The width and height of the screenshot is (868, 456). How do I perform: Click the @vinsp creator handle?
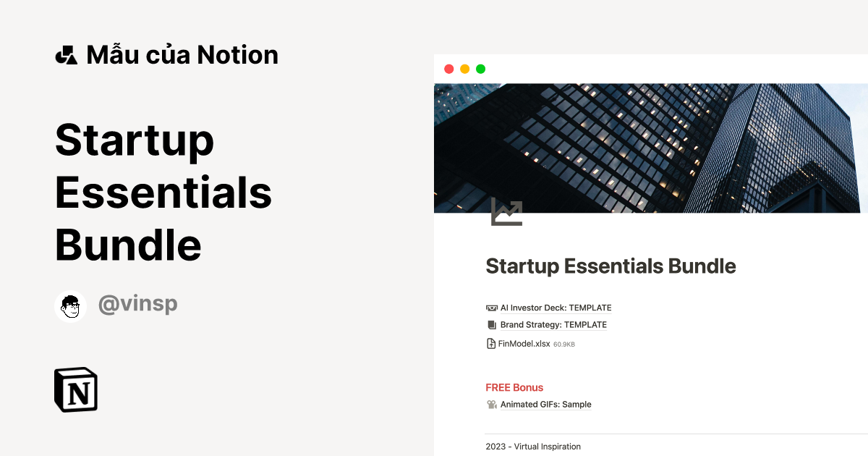[137, 303]
